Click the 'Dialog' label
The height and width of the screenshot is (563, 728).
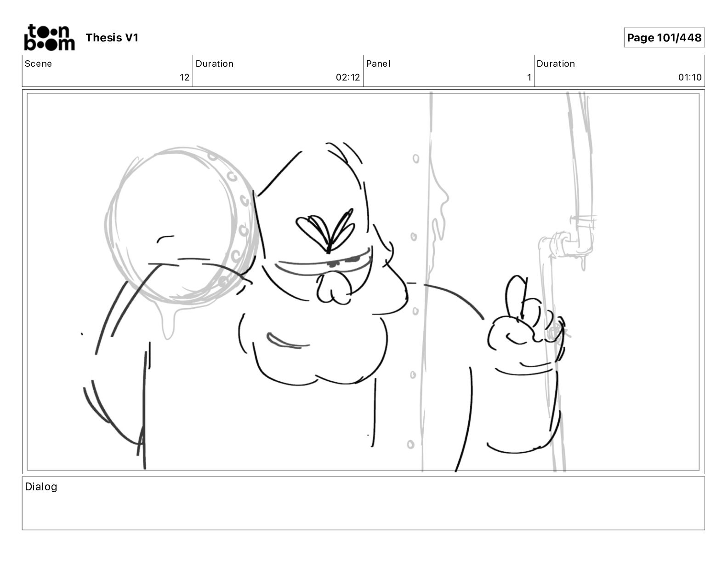click(41, 487)
